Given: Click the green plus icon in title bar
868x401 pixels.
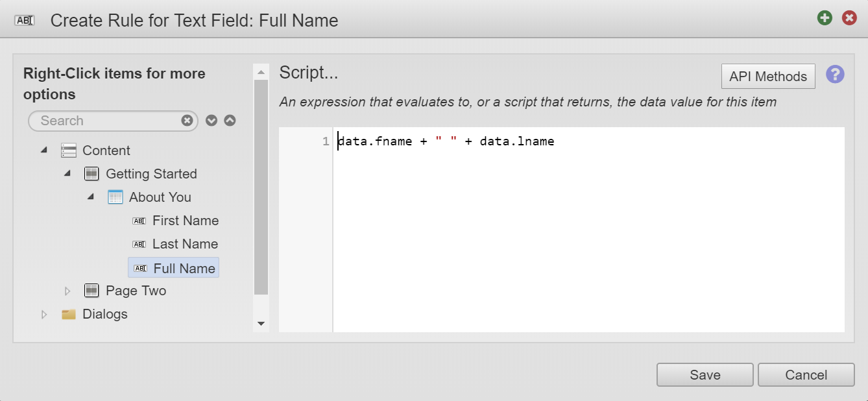Looking at the screenshot, I should (825, 18).
